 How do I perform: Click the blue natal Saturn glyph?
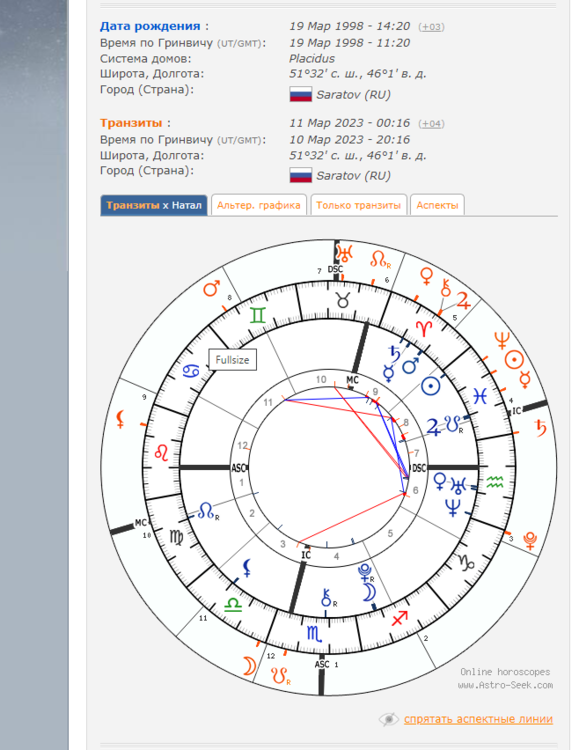pyautogui.click(x=394, y=354)
